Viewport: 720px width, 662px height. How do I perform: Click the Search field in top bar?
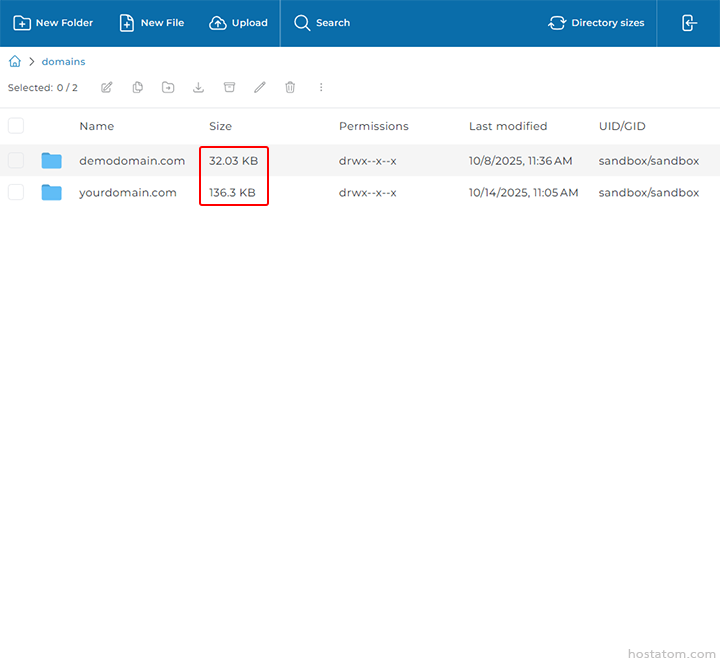click(323, 23)
